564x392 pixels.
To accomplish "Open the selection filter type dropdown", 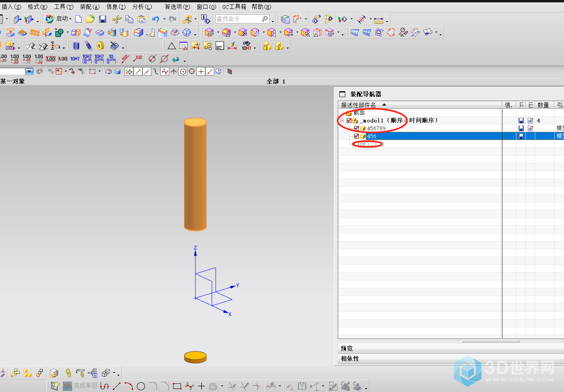I will (29, 71).
